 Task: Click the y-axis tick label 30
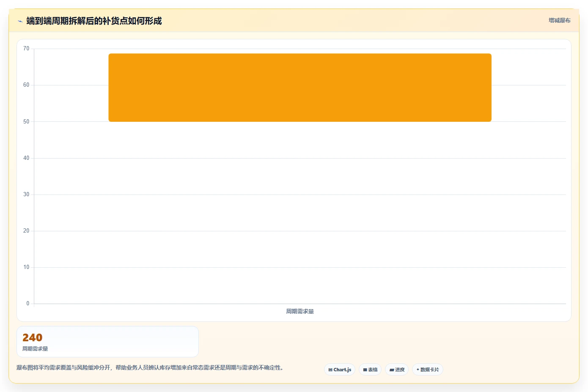point(26,195)
